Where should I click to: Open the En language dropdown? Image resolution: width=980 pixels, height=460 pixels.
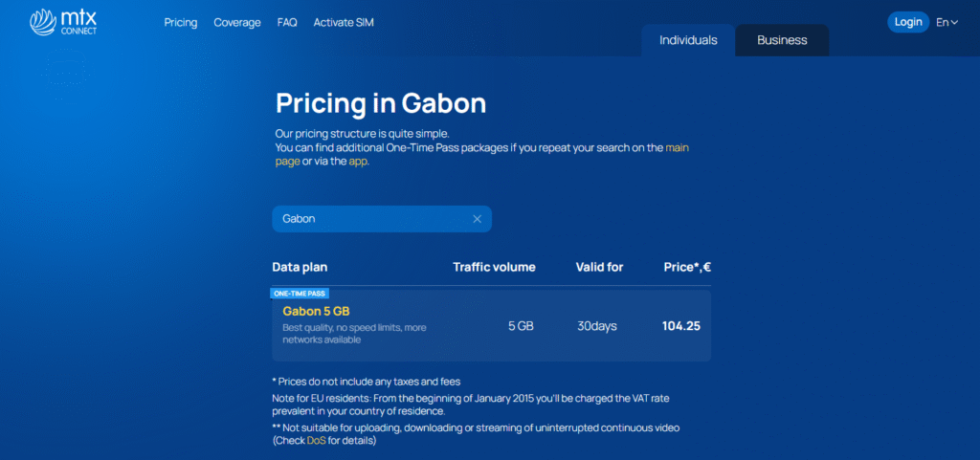tap(947, 22)
